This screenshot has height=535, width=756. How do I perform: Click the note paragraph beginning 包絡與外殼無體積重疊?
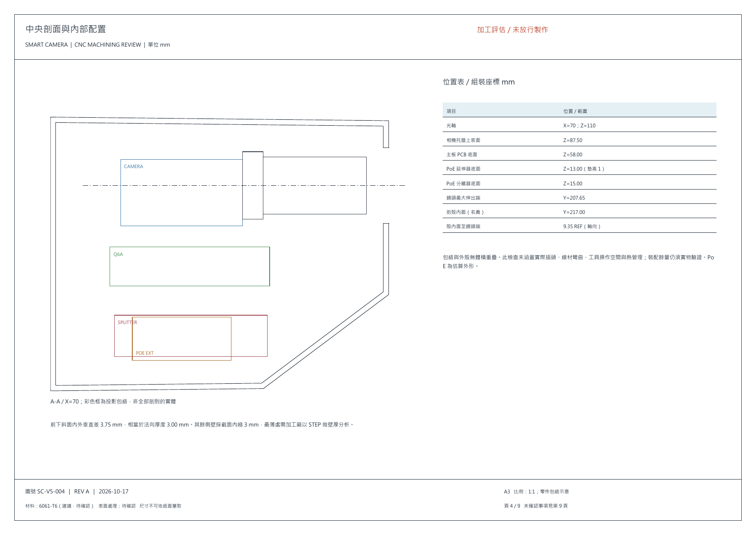click(578, 261)
